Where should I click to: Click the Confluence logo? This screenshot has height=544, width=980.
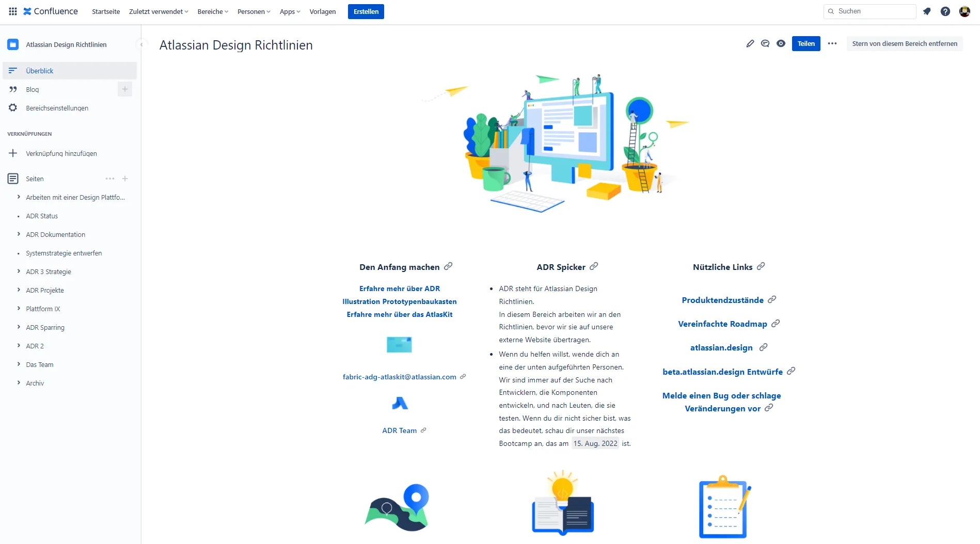(x=51, y=11)
